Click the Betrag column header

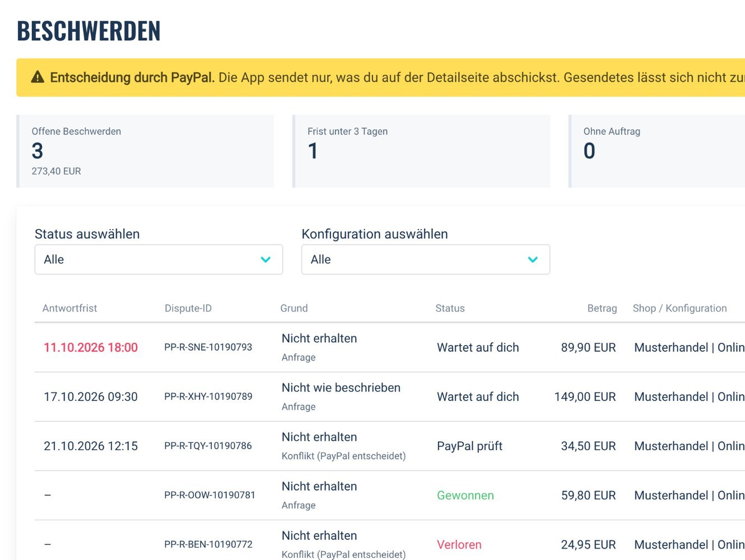click(602, 308)
